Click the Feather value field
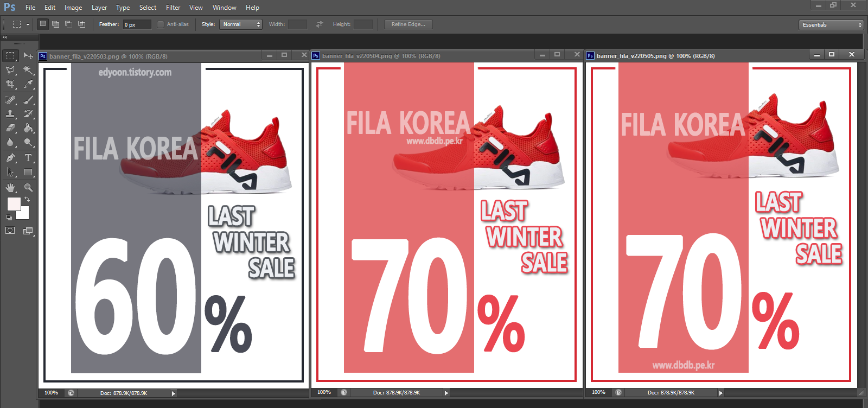Viewport: 868px width, 408px height. point(137,24)
